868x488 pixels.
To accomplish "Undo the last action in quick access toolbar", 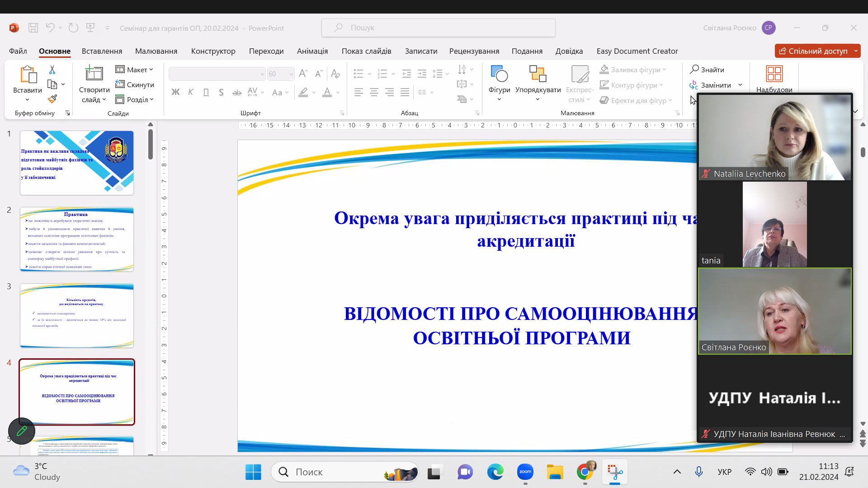I will pyautogui.click(x=50, y=28).
